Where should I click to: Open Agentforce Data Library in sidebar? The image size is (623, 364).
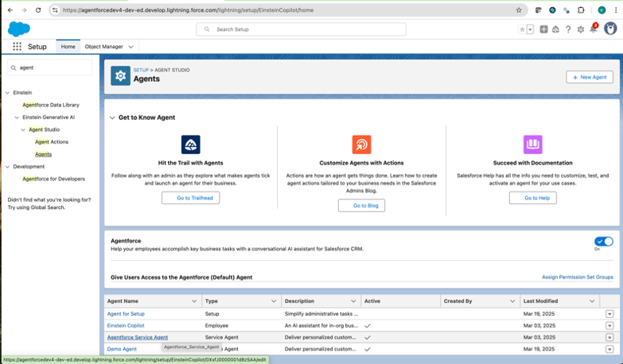point(51,105)
